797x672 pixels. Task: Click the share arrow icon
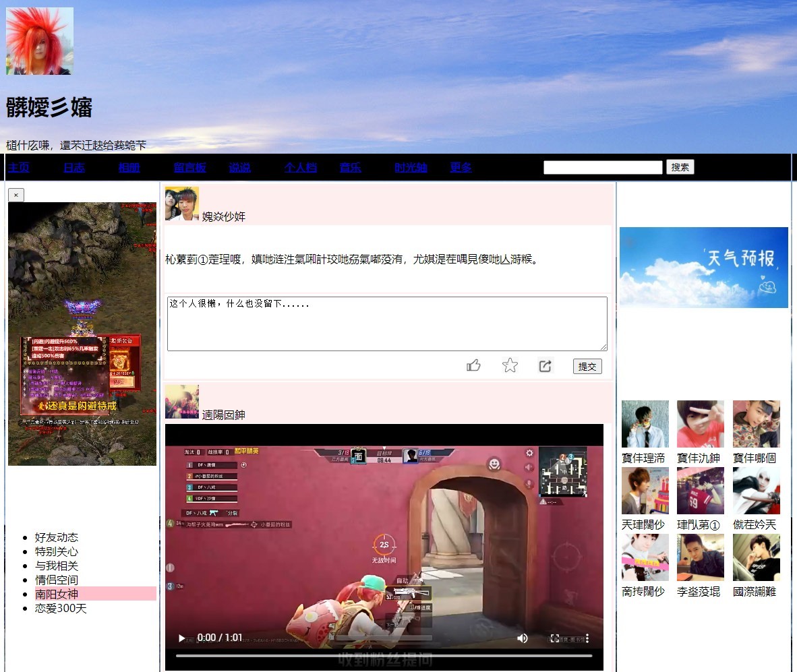545,366
